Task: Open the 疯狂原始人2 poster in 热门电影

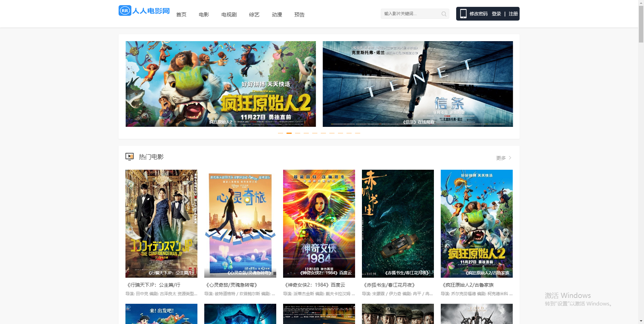Action: pyautogui.click(x=477, y=224)
